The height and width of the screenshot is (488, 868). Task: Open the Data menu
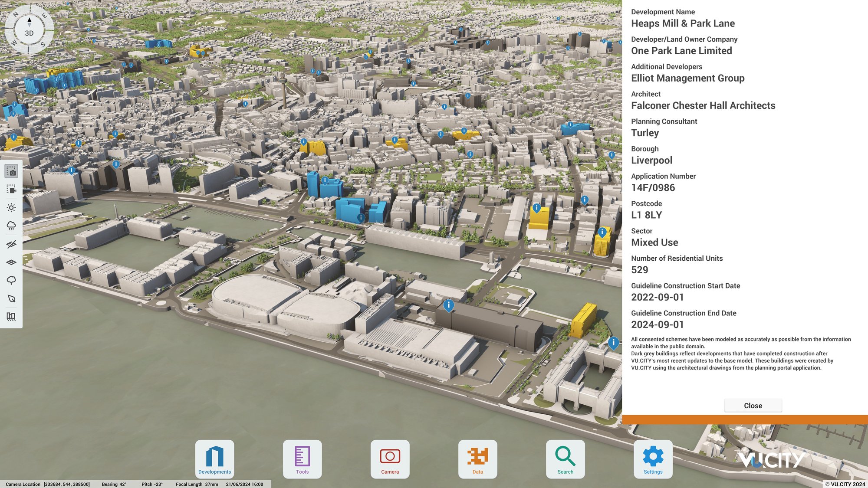(477, 459)
